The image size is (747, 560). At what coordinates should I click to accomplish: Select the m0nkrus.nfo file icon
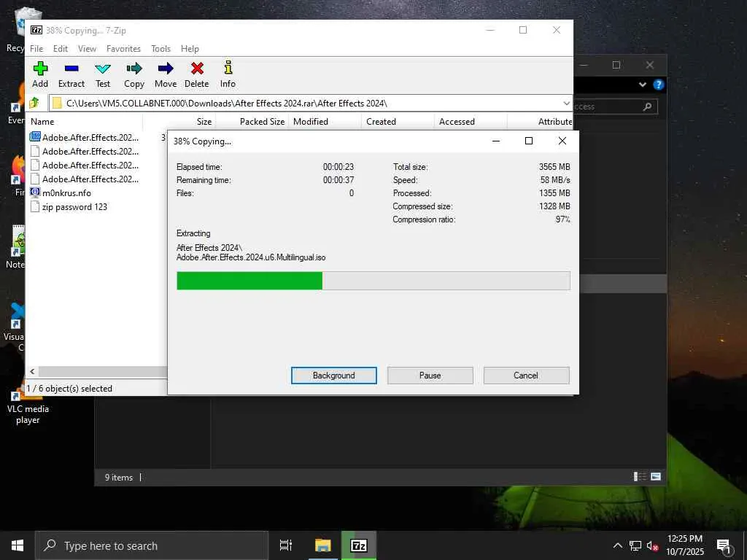(35, 192)
